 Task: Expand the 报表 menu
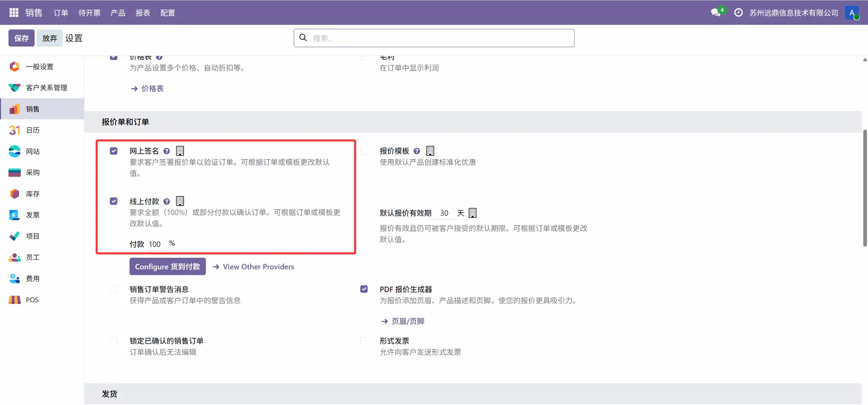(142, 13)
